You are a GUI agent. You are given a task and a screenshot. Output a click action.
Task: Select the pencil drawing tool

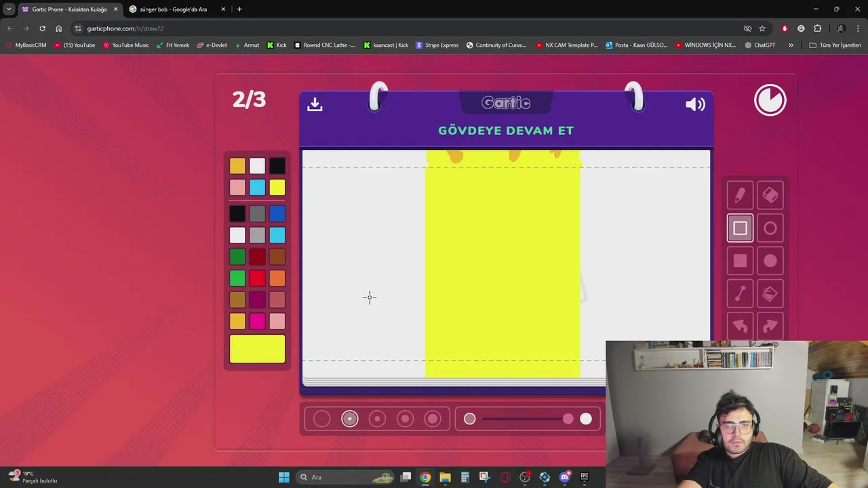click(x=740, y=196)
